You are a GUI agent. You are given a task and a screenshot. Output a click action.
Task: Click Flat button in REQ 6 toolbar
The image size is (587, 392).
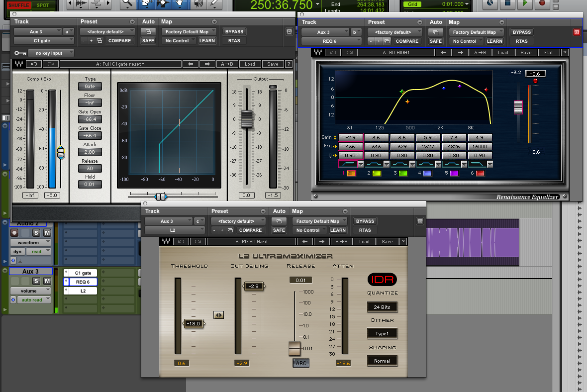click(548, 52)
